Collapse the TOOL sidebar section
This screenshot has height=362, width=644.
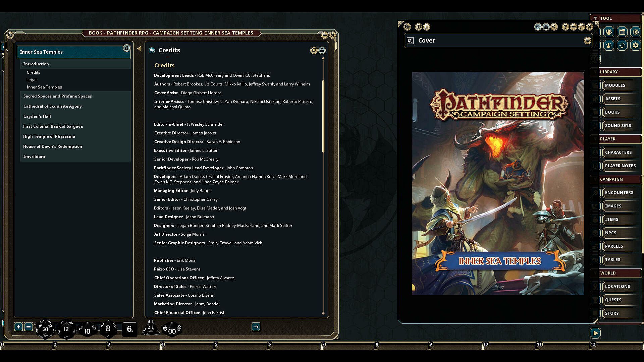click(x=595, y=18)
